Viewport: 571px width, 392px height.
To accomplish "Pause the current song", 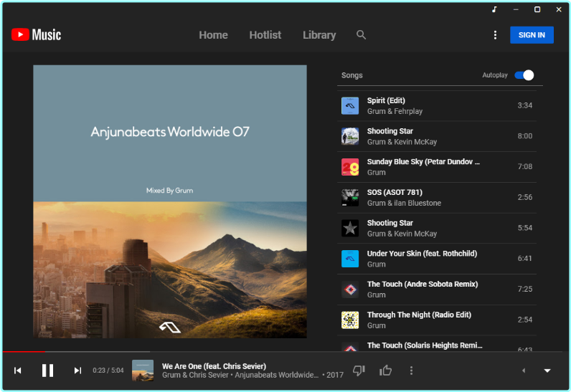I will [x=48, y=371].
